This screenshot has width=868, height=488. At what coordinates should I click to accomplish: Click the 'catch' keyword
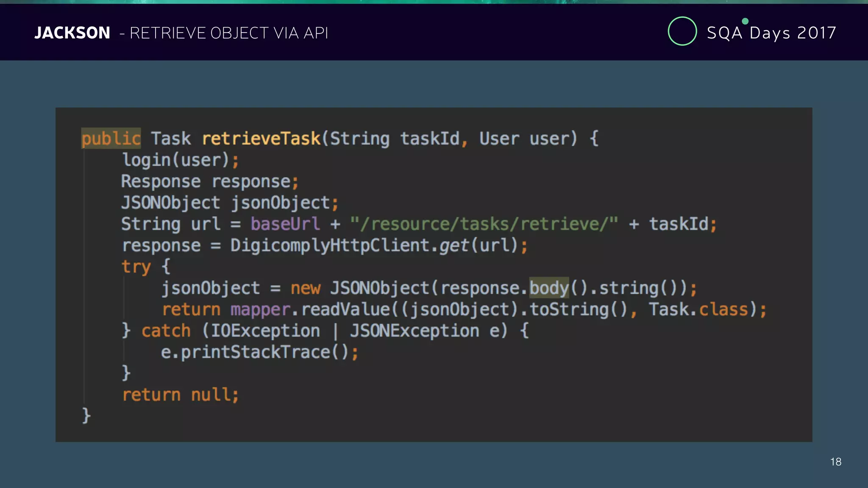tap(166, 331)
